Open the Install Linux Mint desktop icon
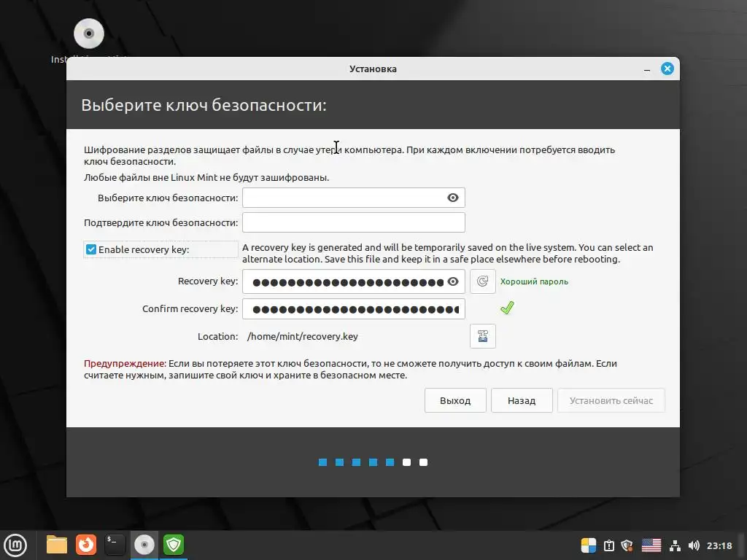 click(x=89, y=34)
